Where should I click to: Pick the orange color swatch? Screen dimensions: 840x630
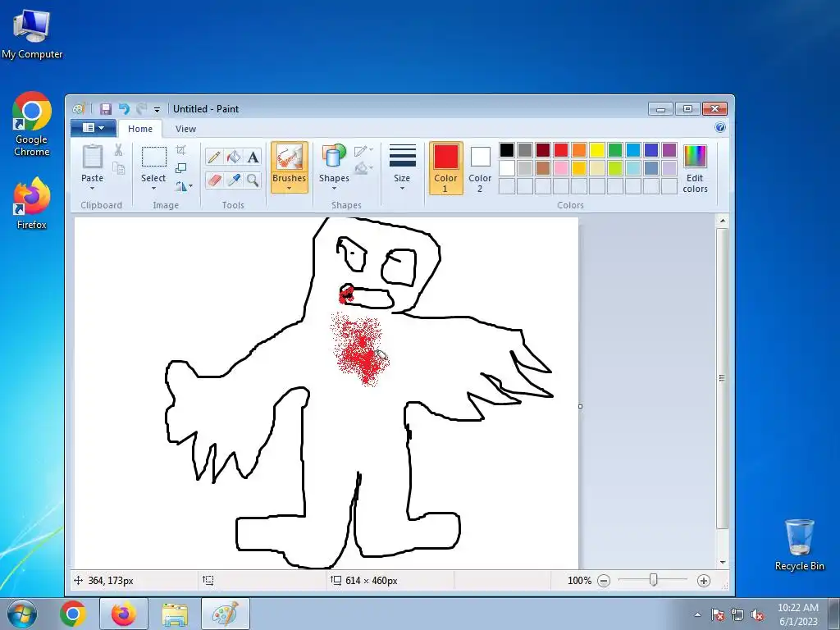tap(579, 150)
